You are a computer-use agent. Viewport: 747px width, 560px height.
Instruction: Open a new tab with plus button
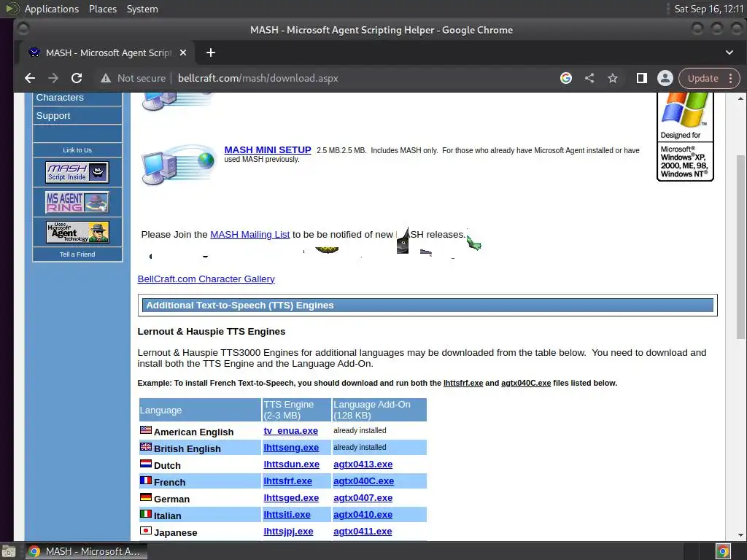click(211, 52)
